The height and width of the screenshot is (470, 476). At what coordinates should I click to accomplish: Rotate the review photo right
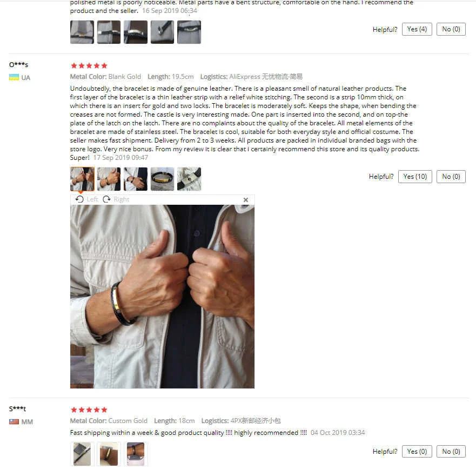116,199
